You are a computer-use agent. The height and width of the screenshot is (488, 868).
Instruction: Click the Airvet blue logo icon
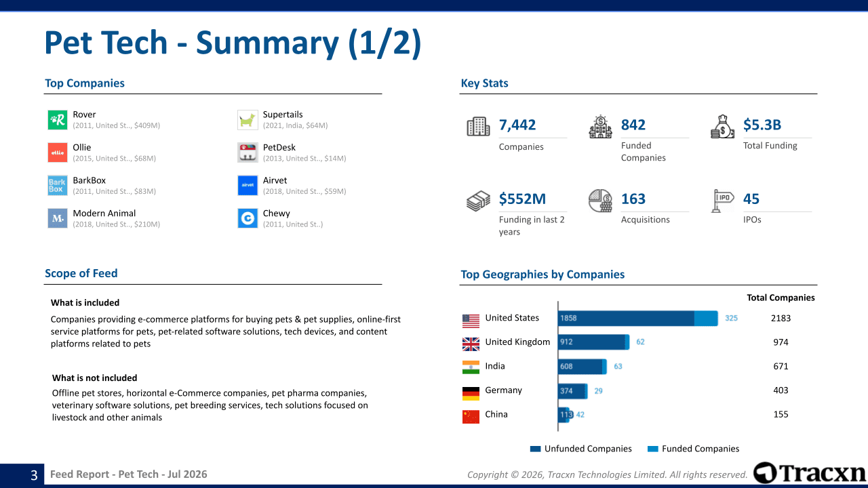coord(248,186)
